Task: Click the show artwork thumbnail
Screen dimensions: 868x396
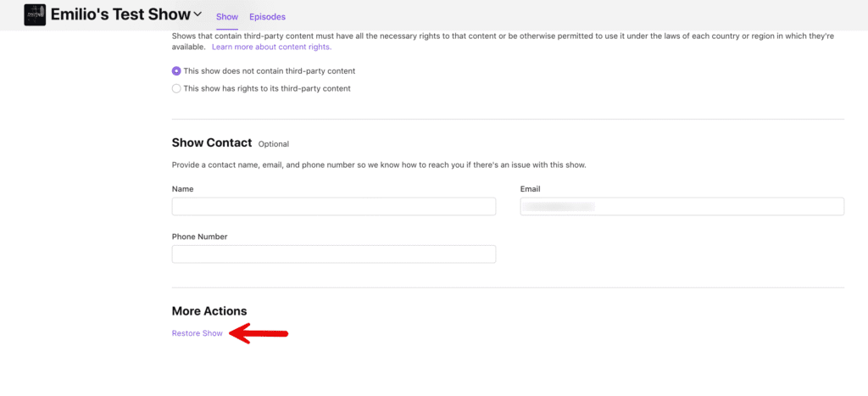Action: pos(35,14)
